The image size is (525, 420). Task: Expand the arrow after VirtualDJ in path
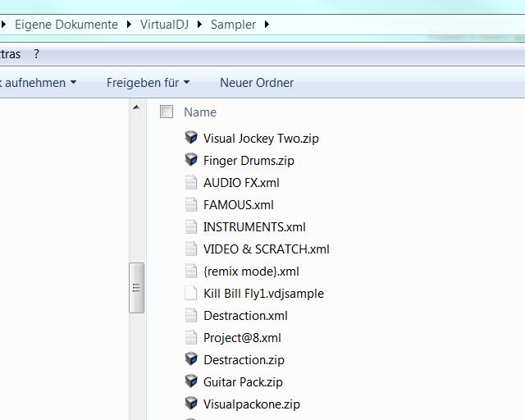click(x=199, y=25)
